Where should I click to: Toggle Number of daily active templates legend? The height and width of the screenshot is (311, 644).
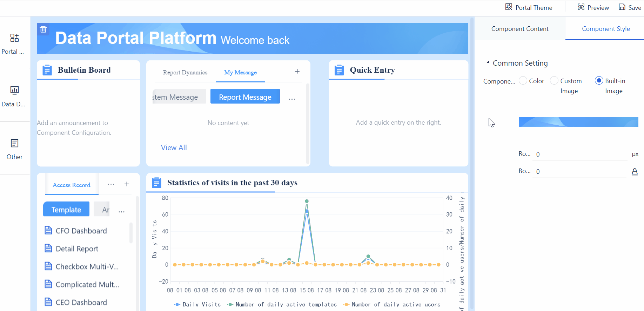pyautogui.click(x=282, y=305)
